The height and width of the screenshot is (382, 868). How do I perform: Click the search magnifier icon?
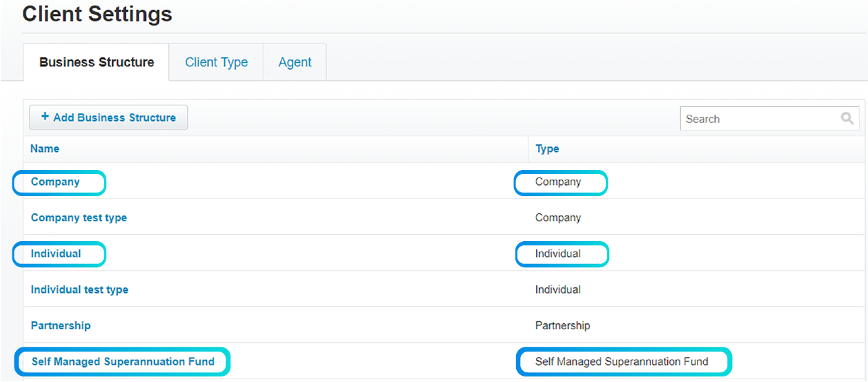(x=847, y=119)
